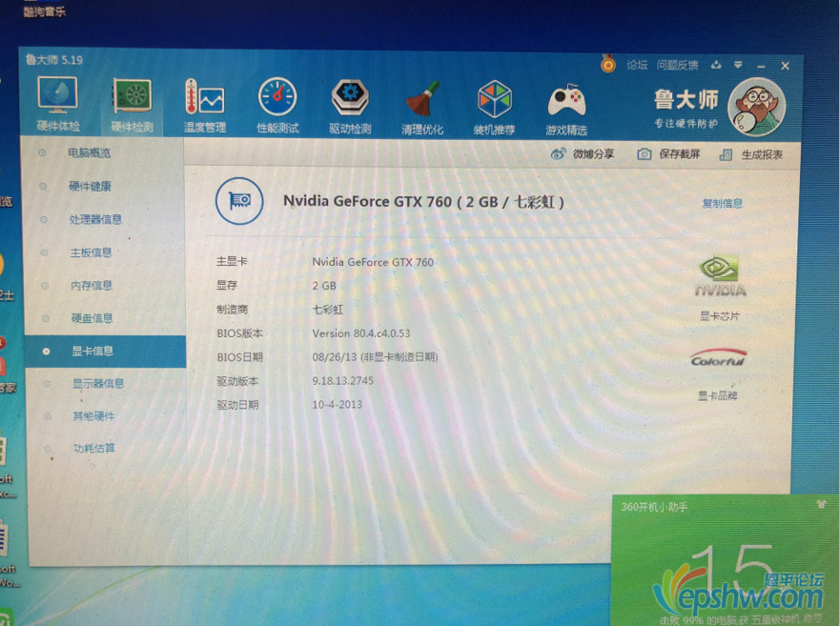
Task: Click the skin/upload icon in title bar
Action: [x=716, y=66]
